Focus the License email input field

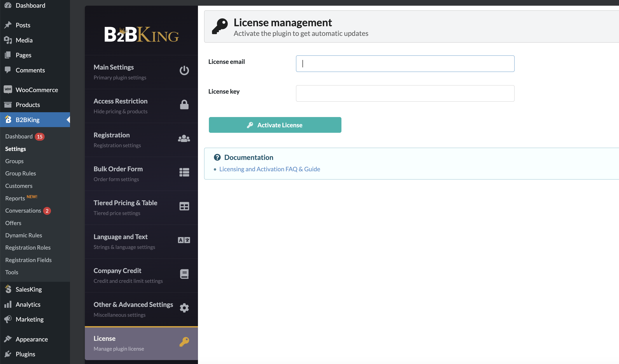[x=405, y=64]
